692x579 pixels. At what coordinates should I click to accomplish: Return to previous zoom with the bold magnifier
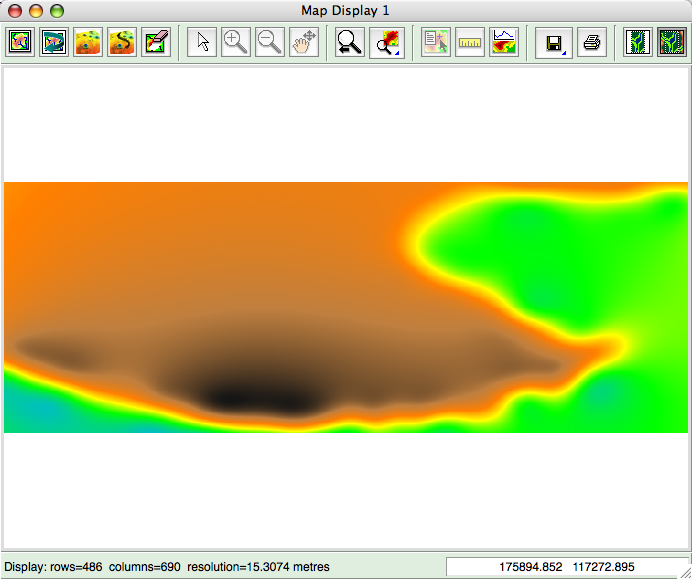(x=350, y=42)
